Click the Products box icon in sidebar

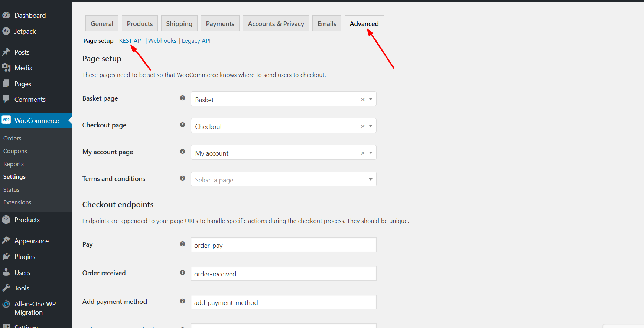pyautogui.click(x=6, y=220)
